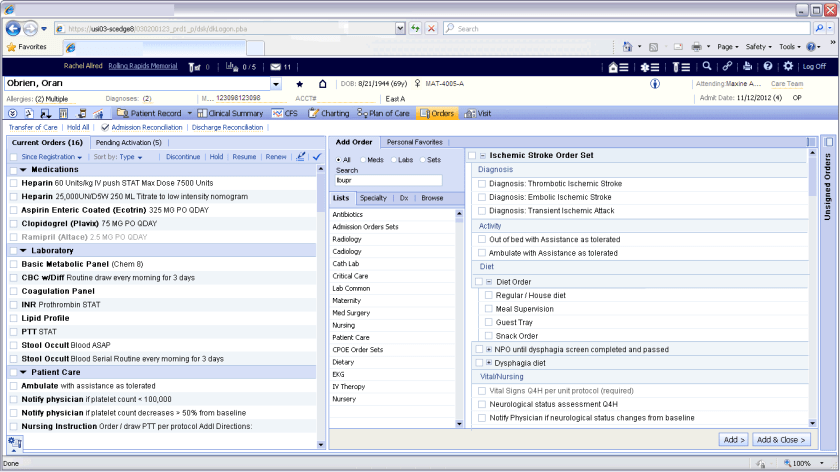Click the mail envelope messages icon
The image size is (840, 472).
[276, 67]
